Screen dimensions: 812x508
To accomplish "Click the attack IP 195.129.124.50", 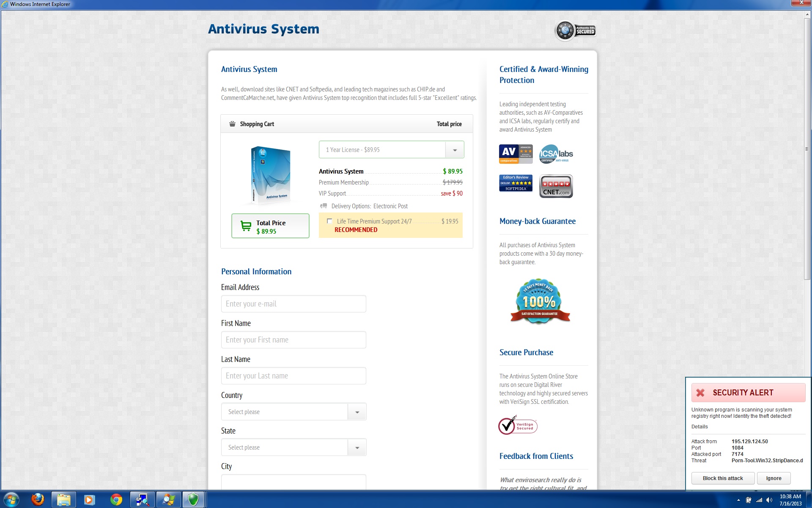I will (750, 441).
